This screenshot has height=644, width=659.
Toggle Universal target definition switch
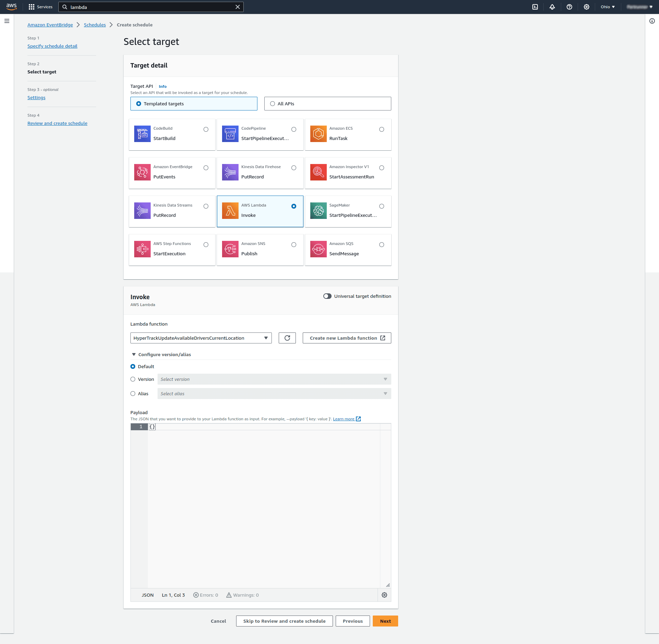coord(327,296)
